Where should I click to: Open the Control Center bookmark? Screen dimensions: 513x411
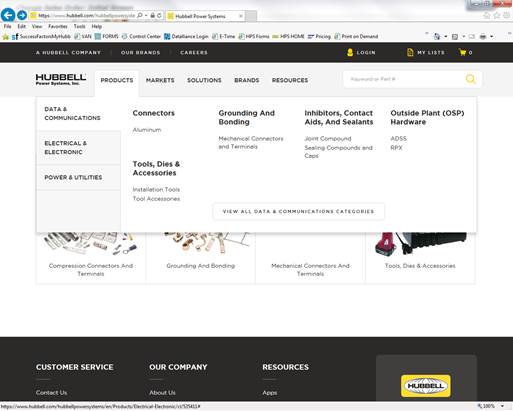(141, 37)
